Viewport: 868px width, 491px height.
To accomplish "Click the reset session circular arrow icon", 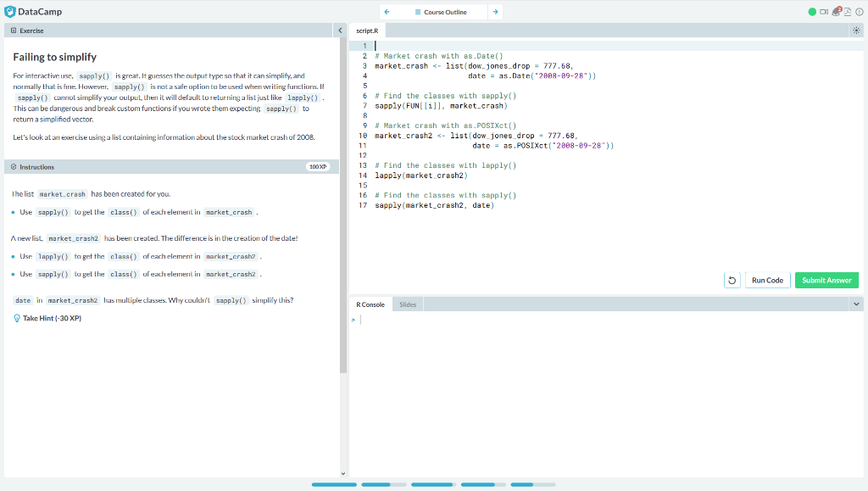I will tap(732, 279).
